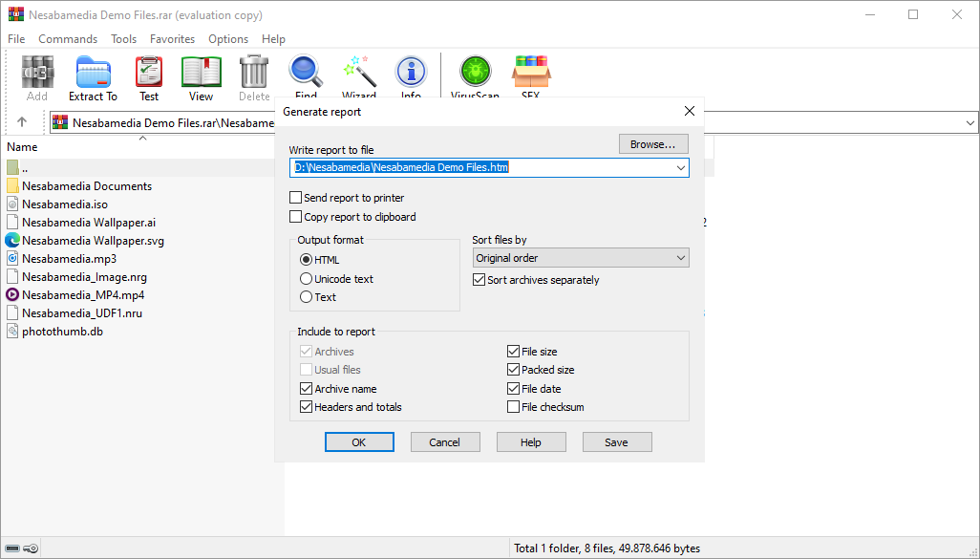Click the Wizard wand icon

(x=359, y=73)
